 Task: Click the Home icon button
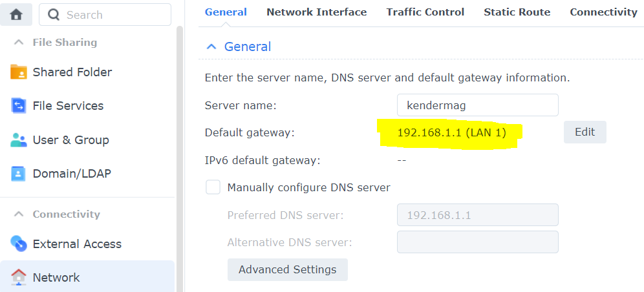[x=16, y=15]
